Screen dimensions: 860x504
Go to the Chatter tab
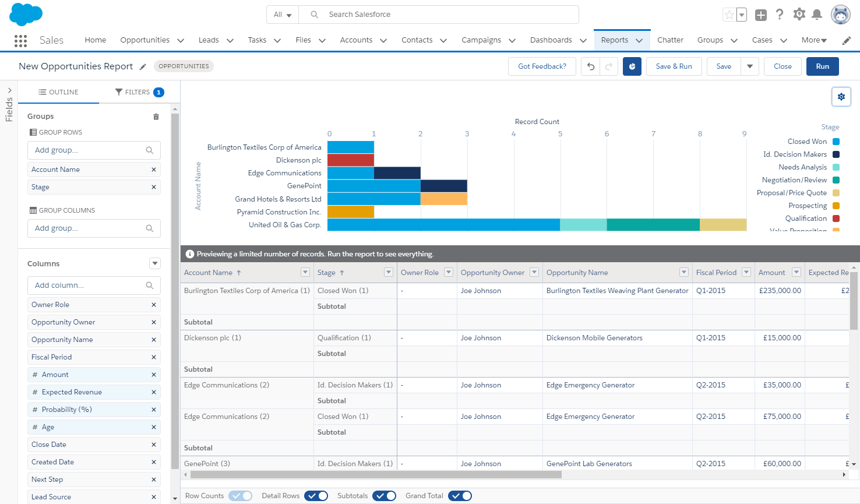click(670, 40)
